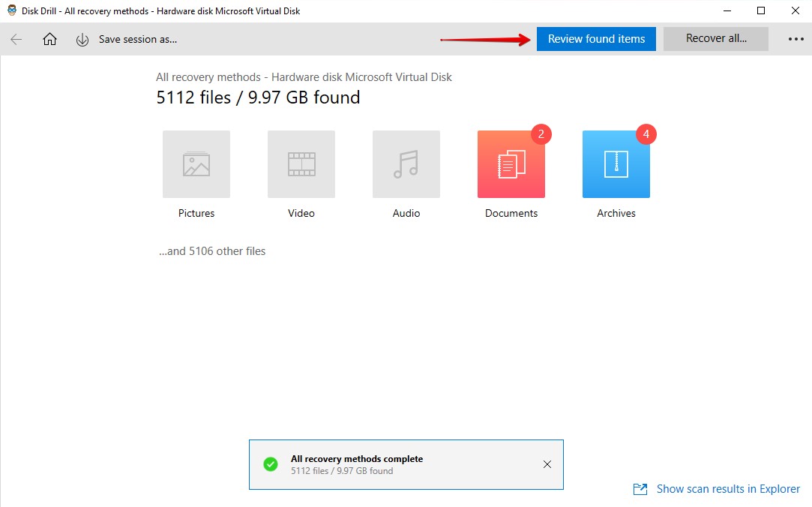The height and width of the screenshot is (507, 812).
Task: Open the Home screen icon
Action: coord(49,39)
